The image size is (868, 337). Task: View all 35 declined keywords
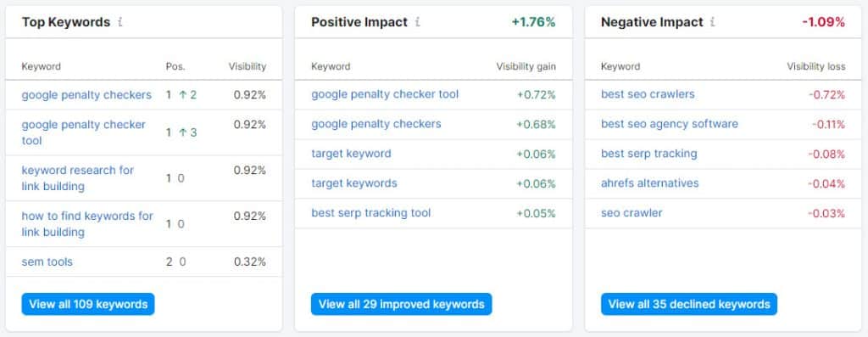(689, 304)
